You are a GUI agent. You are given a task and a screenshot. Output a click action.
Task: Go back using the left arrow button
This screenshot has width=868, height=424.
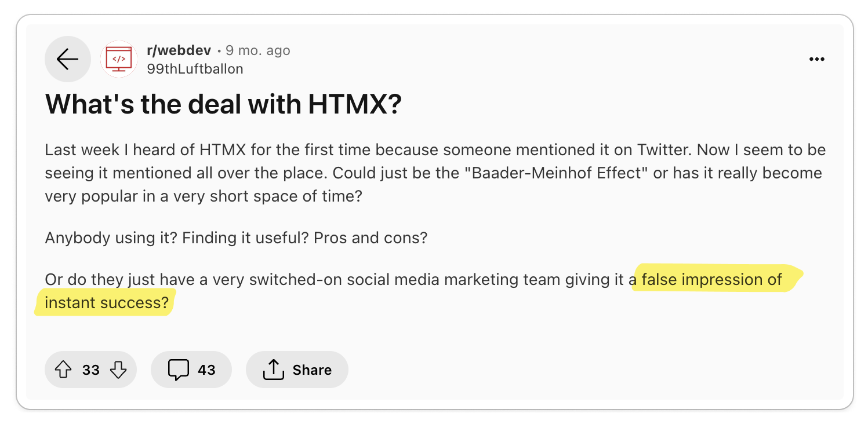(67, 59)
